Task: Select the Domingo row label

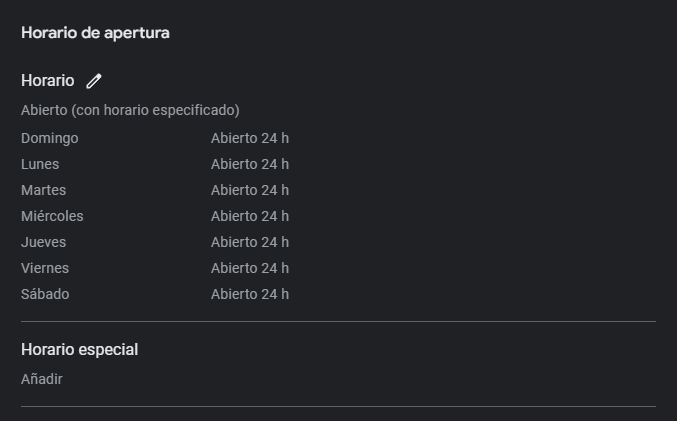Action: click(x=50, y=138)
